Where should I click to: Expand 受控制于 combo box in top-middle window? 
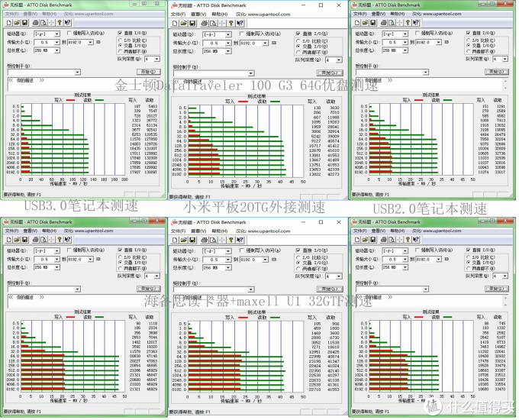point(251,73)
